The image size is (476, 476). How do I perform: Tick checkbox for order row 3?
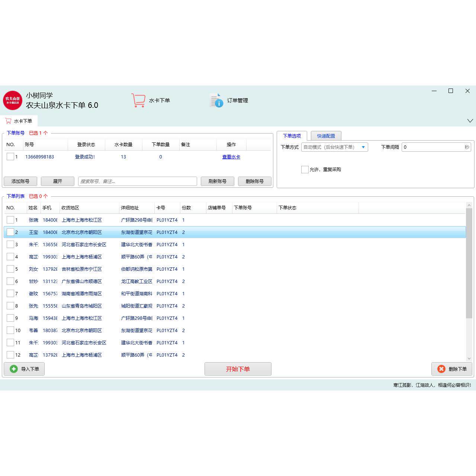click(10, 245)
